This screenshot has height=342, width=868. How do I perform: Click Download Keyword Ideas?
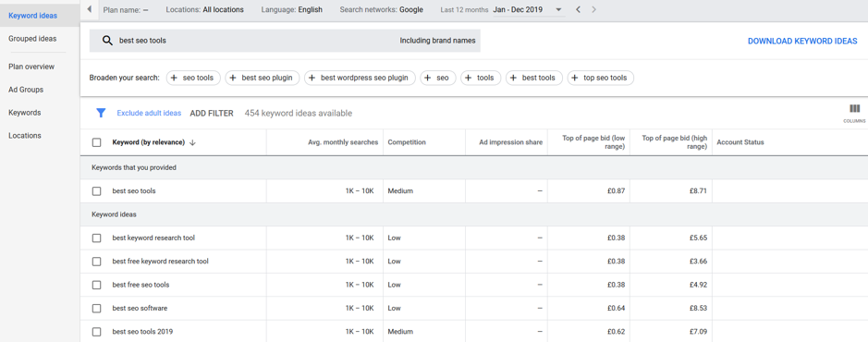(802, 41)
